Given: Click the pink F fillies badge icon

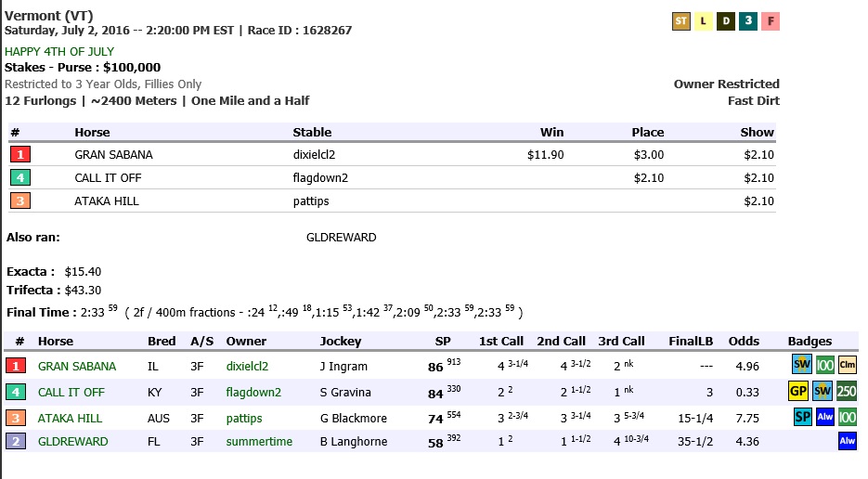Looking at the screenshot, I should pos(770,21).
